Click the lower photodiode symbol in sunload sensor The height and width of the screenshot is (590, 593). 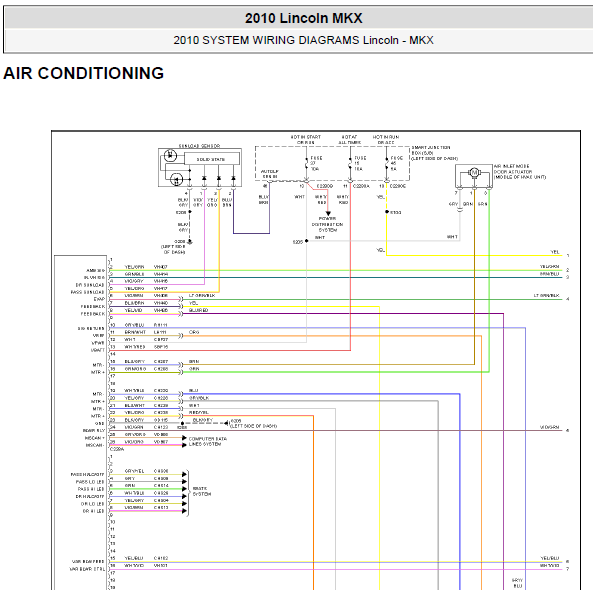point(176,179)
